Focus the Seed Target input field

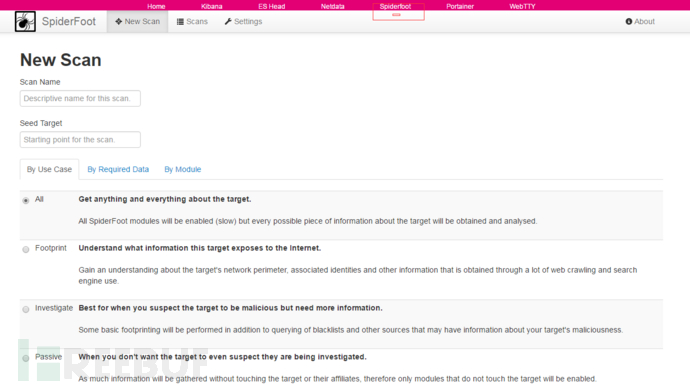click(x=80, y=139)
